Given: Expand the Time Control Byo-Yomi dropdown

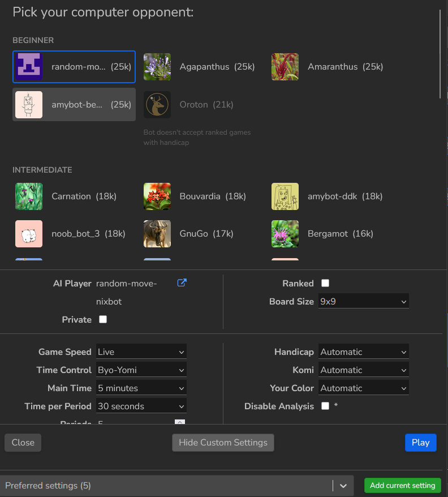Looking at the screenshot, I should tap(141, 370).
